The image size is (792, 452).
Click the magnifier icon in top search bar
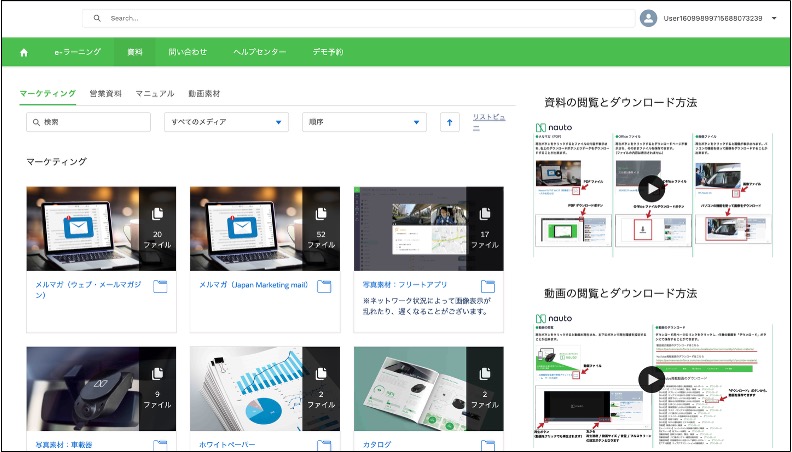[97, 18]
